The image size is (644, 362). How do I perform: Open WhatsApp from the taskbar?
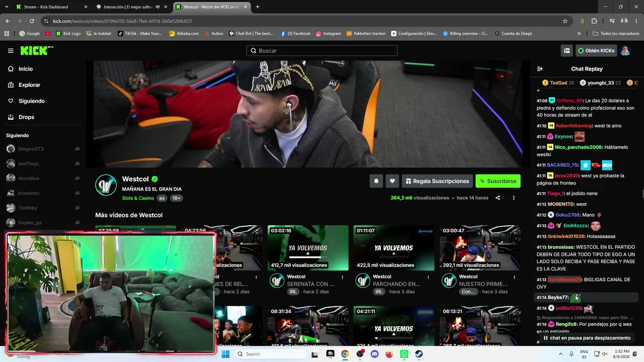pos(404,354)
